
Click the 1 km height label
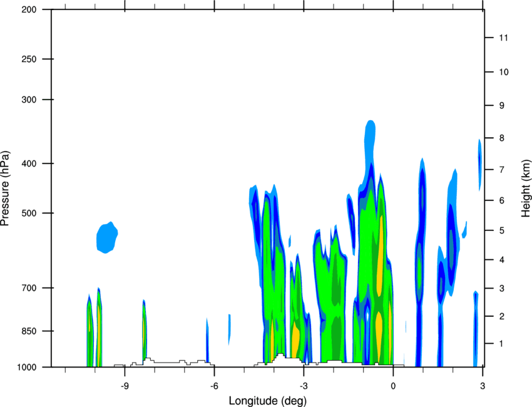click(501, 344)
